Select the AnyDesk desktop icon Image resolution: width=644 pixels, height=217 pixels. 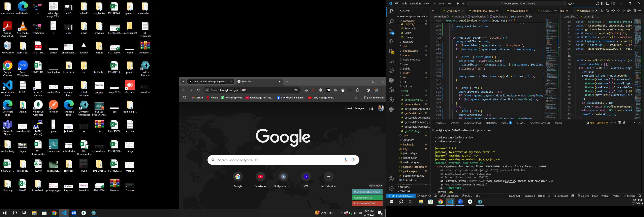(130, 87)
